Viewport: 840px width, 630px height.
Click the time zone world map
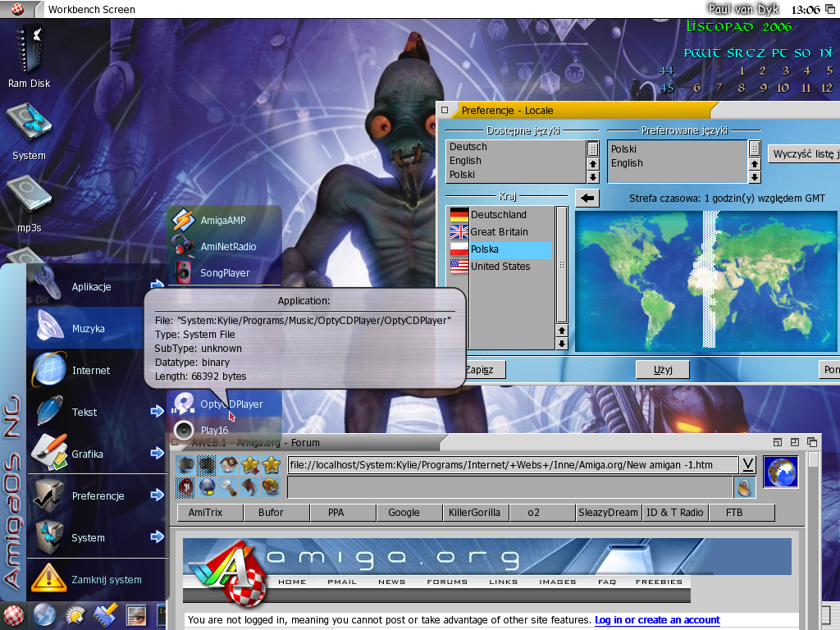(705, 281)
